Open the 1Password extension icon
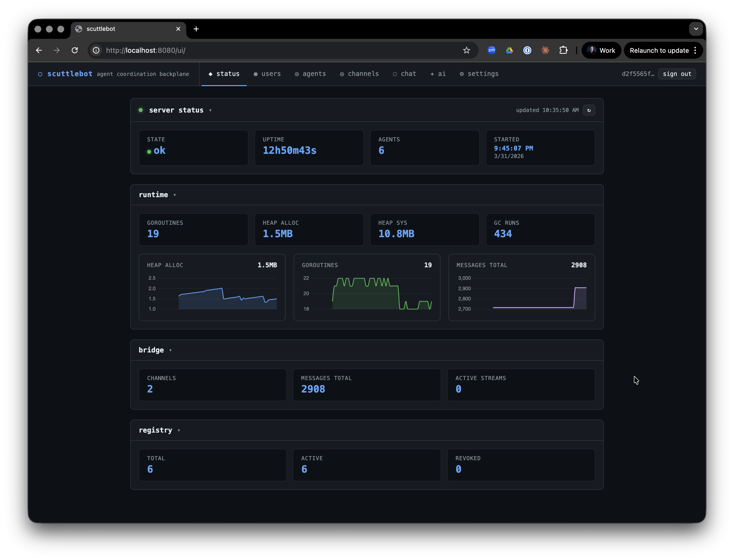 [x=527, y=50]
